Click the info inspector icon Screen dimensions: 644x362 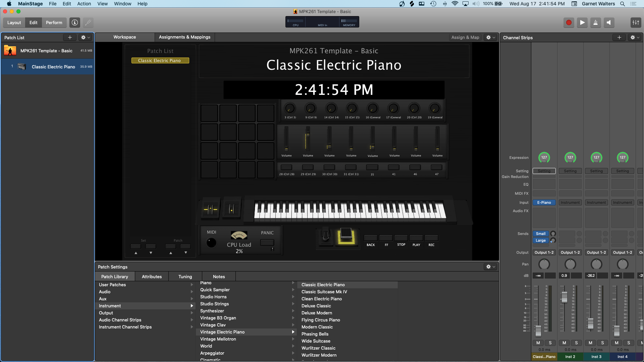[x=75, y=22]
